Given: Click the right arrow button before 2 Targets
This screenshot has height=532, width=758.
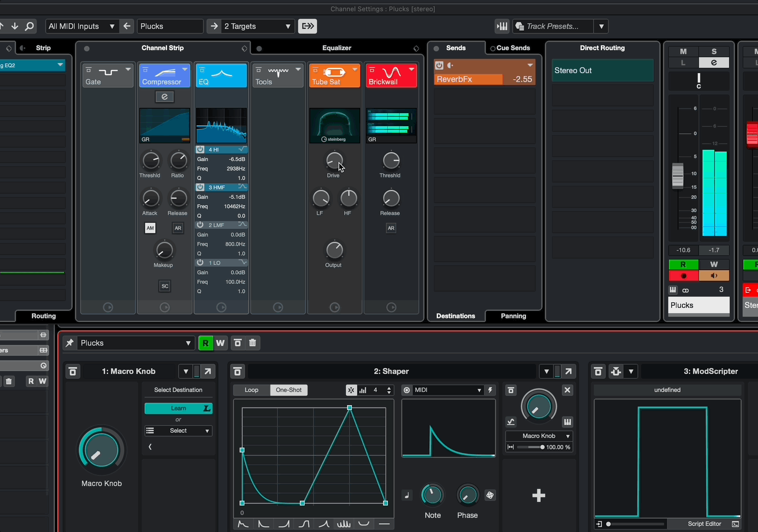Looking at the screenshot, I should coord(214,26).
